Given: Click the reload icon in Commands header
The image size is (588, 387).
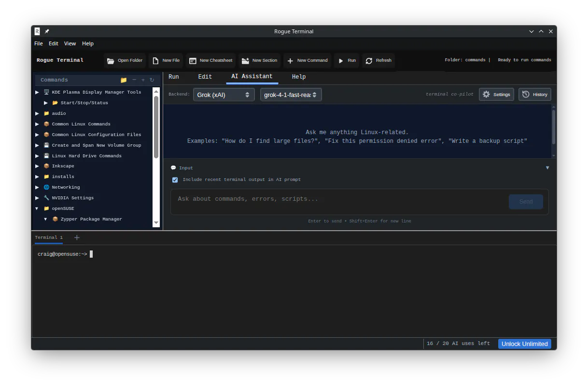Looking at the screenshot, I should 152,80.
